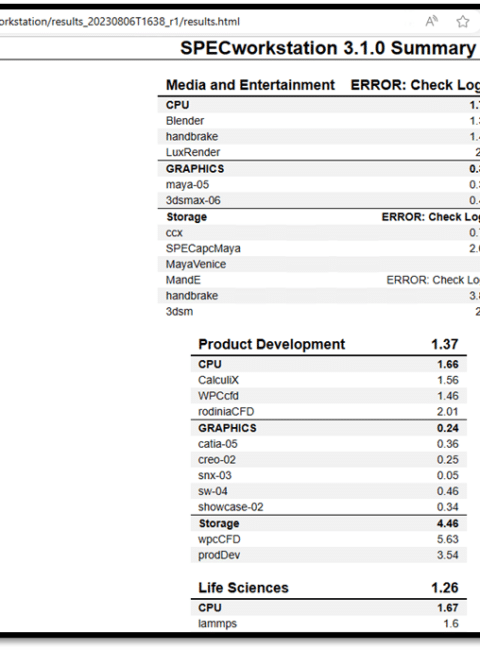This screenshot has width=480, height=650.
Task: Click the Life Sciences heading
Action: click(x=243, y=588)
